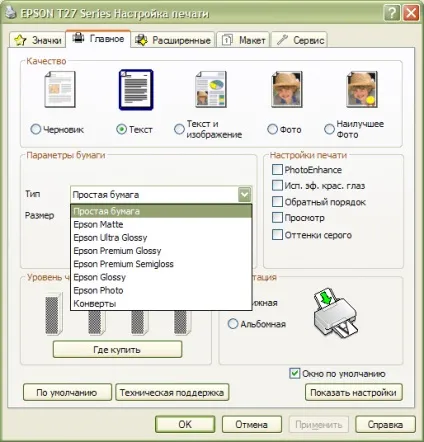Click the help question mark button
424x442 pixels.
392,14
